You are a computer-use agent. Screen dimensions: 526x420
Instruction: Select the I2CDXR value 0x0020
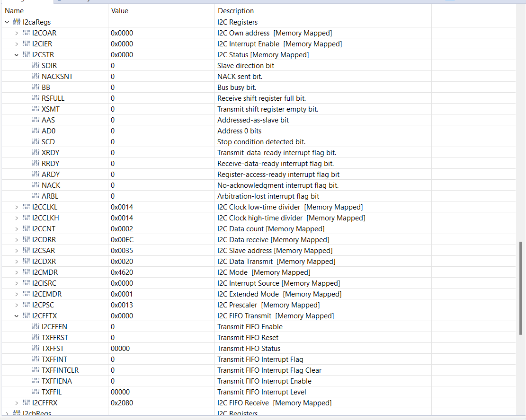[122, 262]
